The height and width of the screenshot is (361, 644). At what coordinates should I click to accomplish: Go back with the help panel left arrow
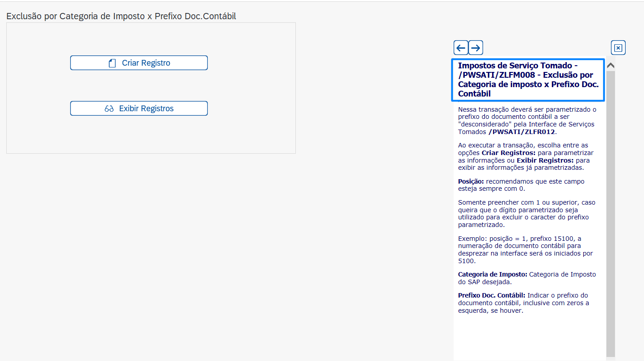pyautogui.click(x=461, y=48)
